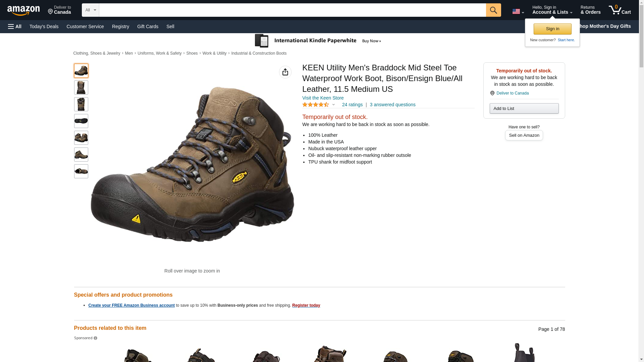Click the Amazon logo home icon

[x=23, y=10]
